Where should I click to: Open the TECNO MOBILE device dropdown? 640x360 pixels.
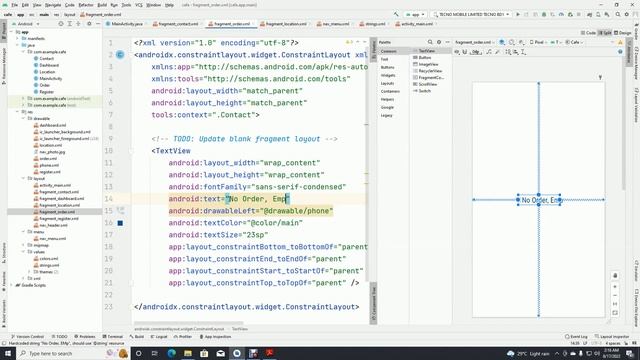471,14
